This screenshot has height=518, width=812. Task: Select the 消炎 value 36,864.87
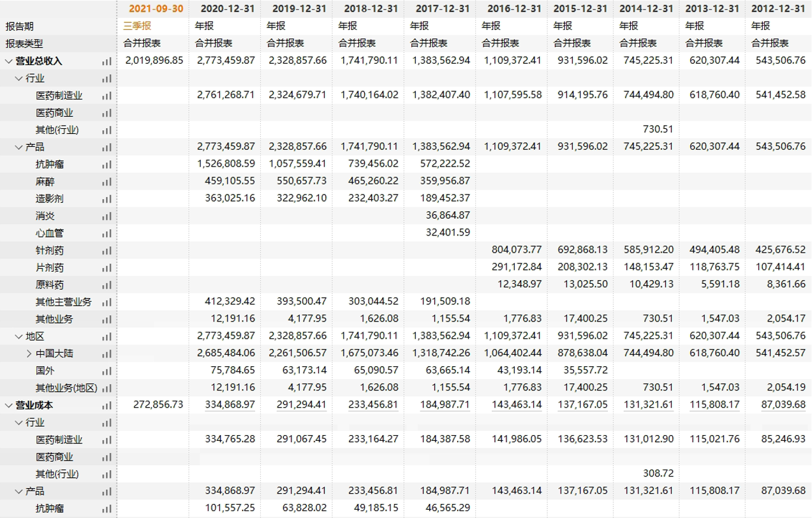(448, 216)
